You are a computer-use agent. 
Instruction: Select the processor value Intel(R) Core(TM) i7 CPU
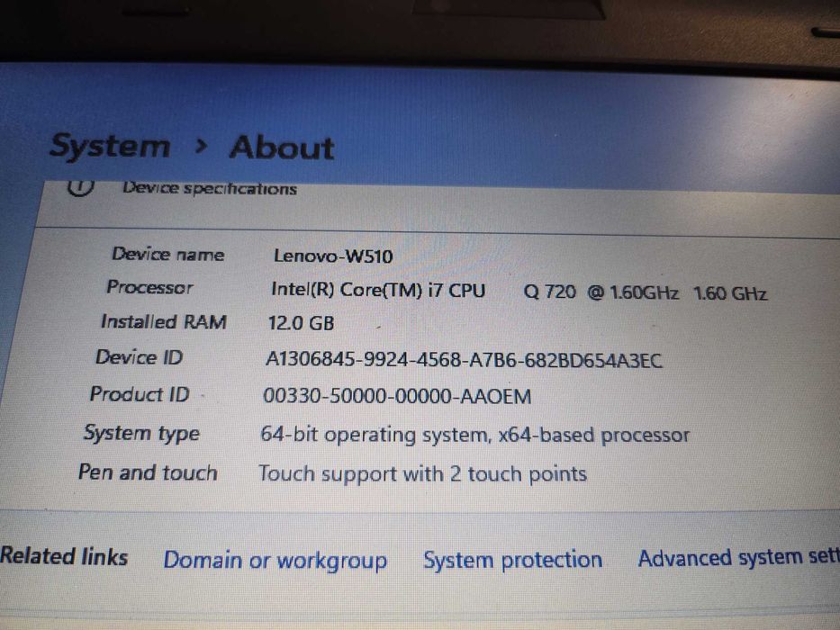click(x=378, y=290)
